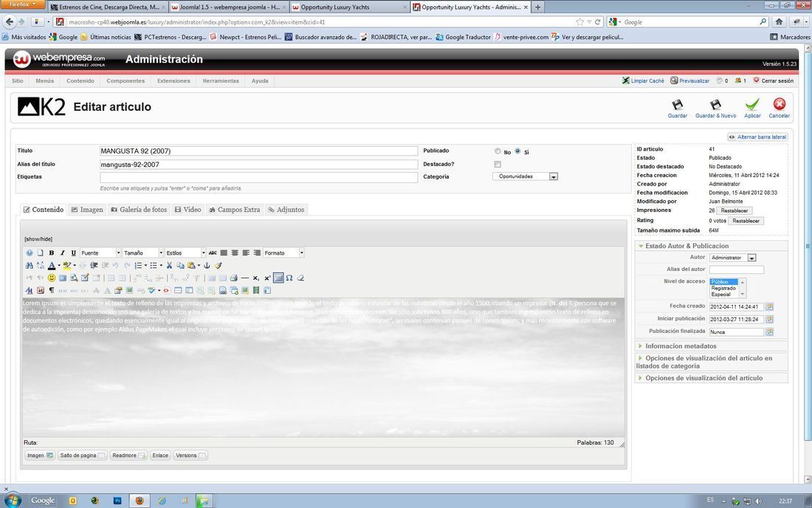Open the Estilos styles dropdown
Screen dimensions: 812x508
click(185, 253)
